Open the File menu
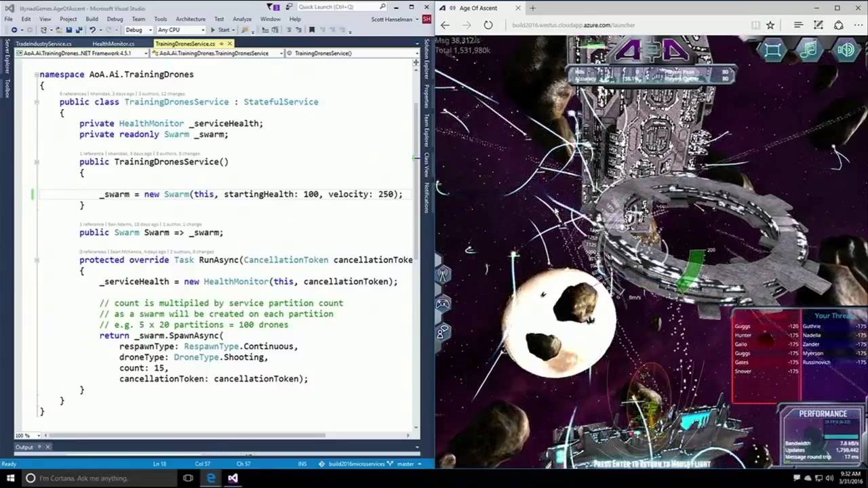 [8, 19]
